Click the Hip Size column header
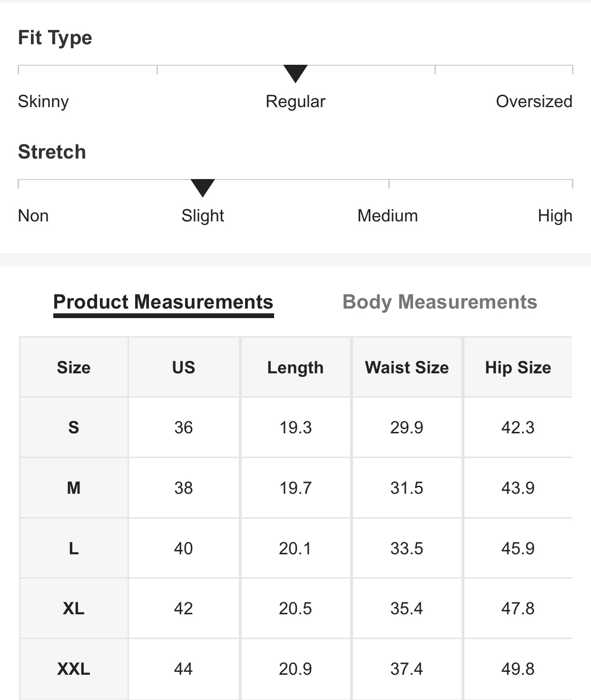 (x=518, y=367)
